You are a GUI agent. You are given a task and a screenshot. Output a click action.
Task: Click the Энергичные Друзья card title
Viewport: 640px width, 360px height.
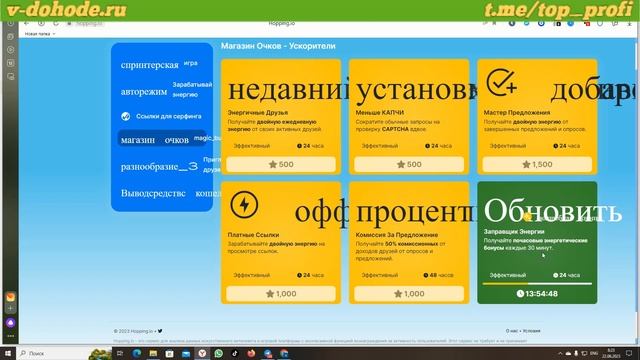point(258,113)
